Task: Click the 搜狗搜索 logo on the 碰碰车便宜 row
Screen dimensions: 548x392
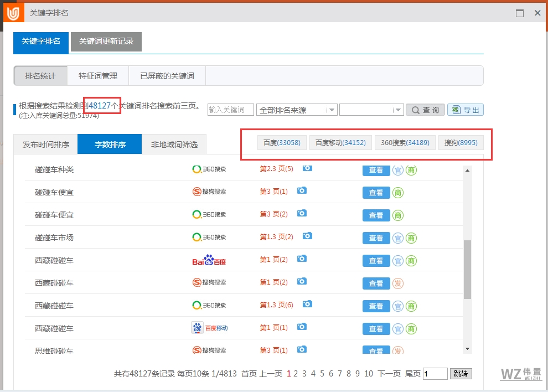Action: pos(209,193)
